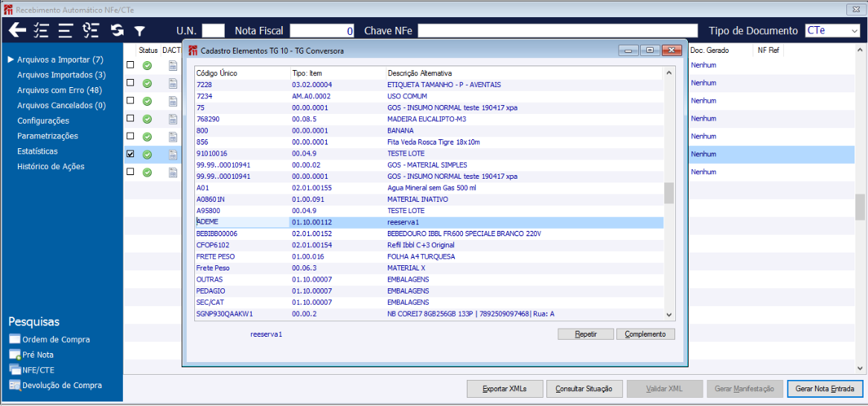Select the OUTRAS row code
Screen dimensions: 868x406
[x=208, y=279]
